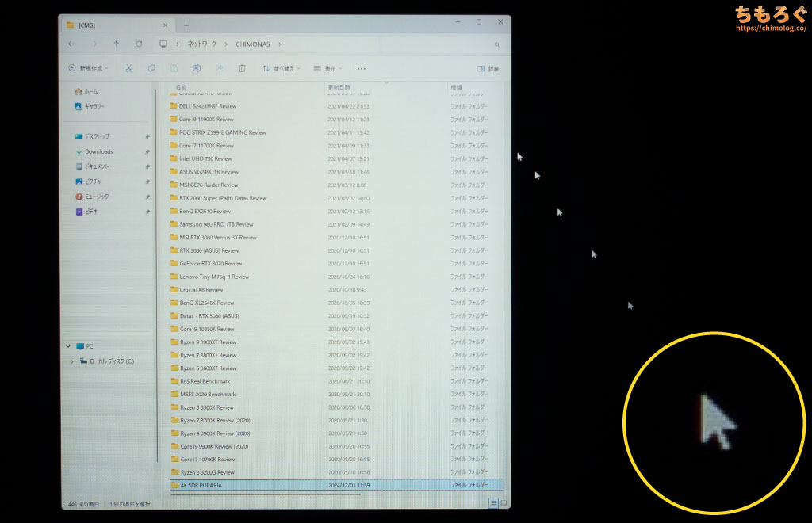Close the [CMG] tab
The width and height of the screenshot is (812, 523).
pyautogui.click(x=165, y=25)
